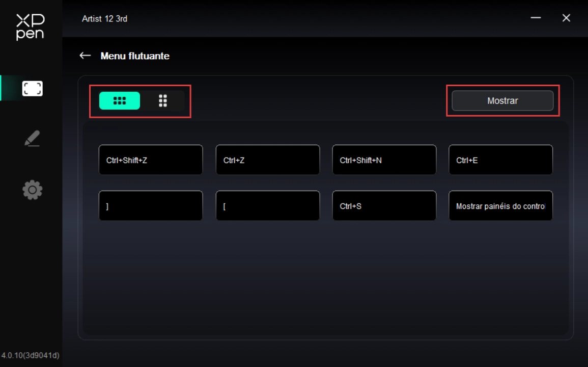
Task: Click the Mostrar button
Action: [502, 101]
